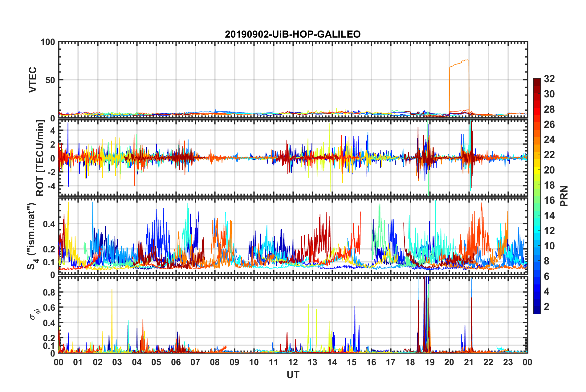The height and width of the screenshot is (392, 586).
Task: Select colorbar tick label 16
Action: pyautogui.click(x=549, y=200)
